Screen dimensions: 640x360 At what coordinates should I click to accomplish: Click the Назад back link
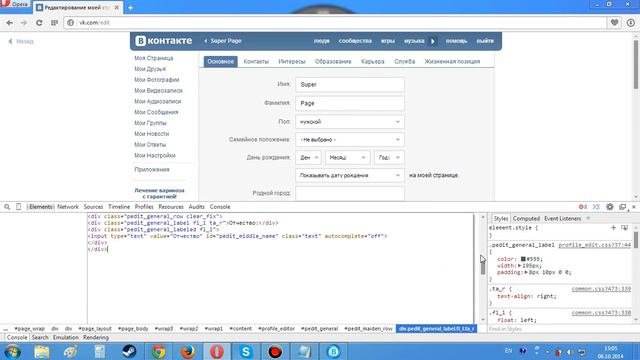point(21,41)
